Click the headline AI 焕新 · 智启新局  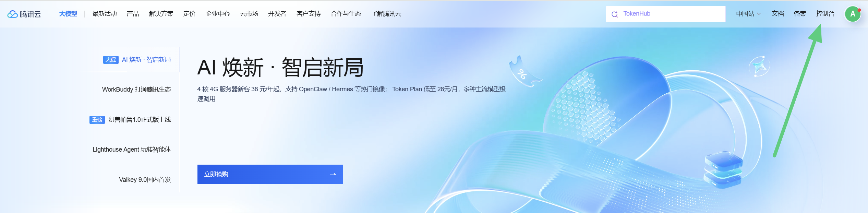[x=280, y=68]
